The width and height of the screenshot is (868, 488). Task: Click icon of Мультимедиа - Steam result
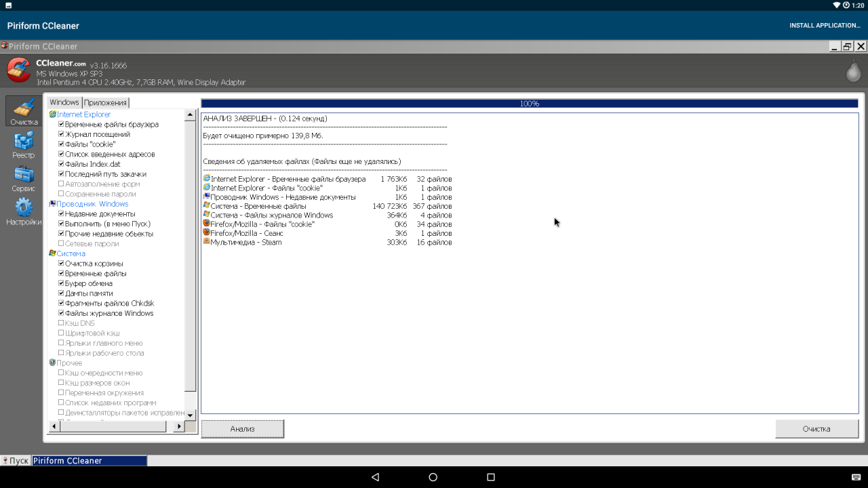(207, 241)
